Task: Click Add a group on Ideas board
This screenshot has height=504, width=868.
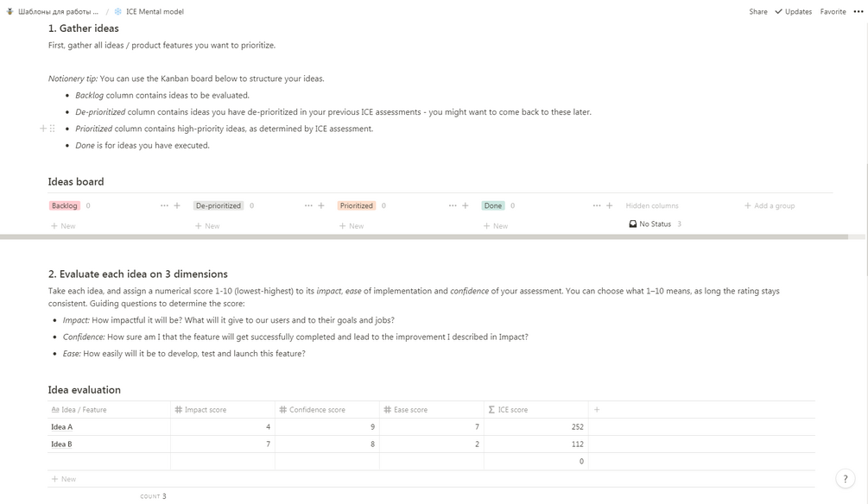Action: point(770,205)
